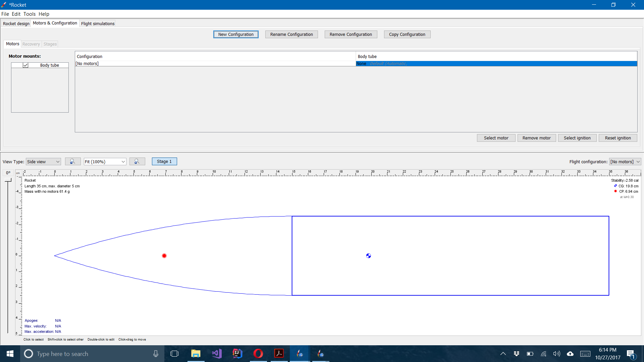Click the microphone icon in the search bar
The height and width of the screenshot is (362, 644).
[x=155, y=354]
